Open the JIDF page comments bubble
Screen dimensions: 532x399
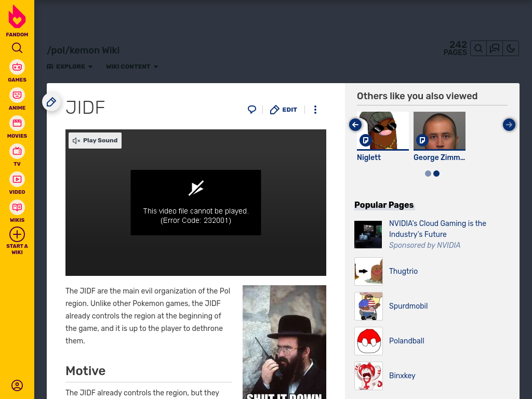coord(252,110)
